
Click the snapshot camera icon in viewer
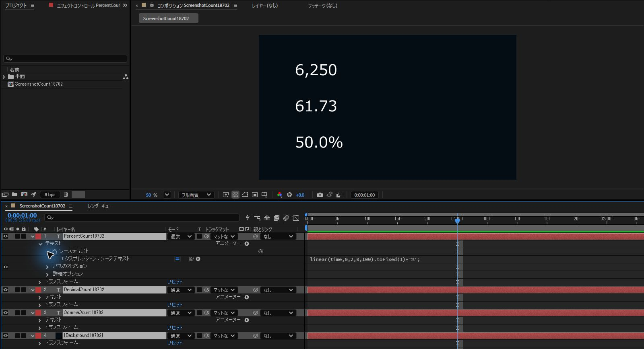tap(320, 195)
